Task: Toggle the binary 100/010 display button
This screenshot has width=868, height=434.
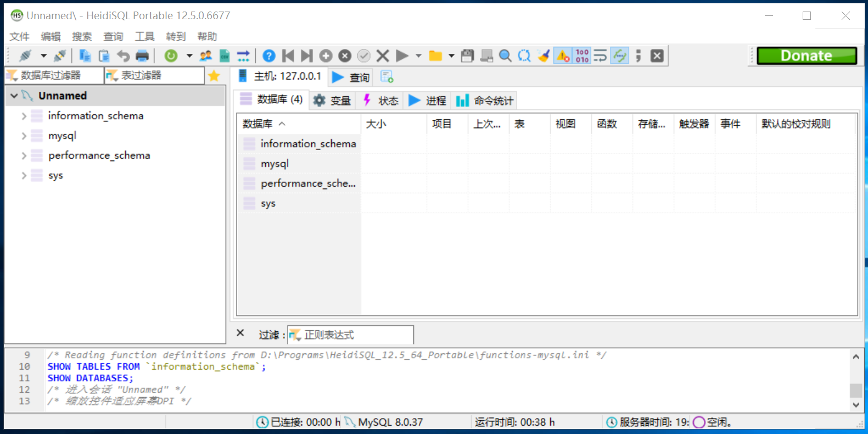Action: (x=582, y=55)
